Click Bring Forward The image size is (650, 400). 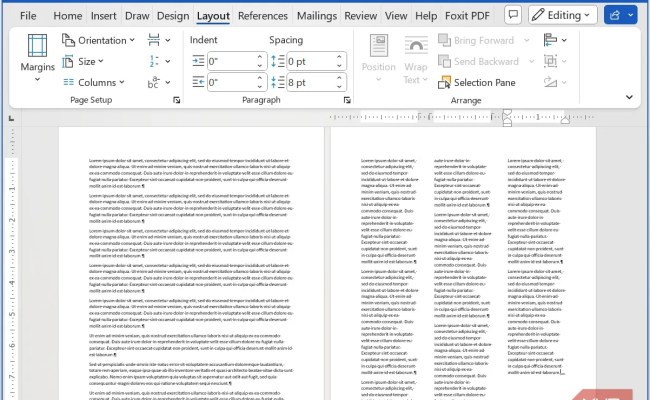coord(476,40)
